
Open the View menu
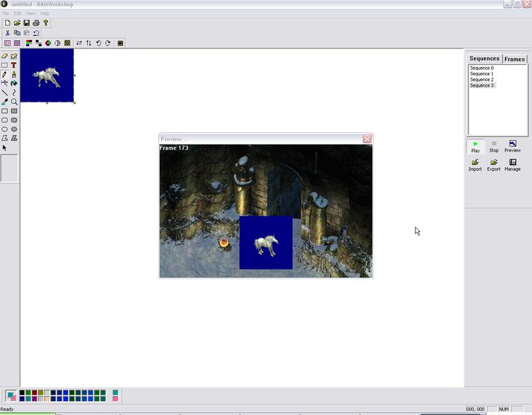point(31,13)
